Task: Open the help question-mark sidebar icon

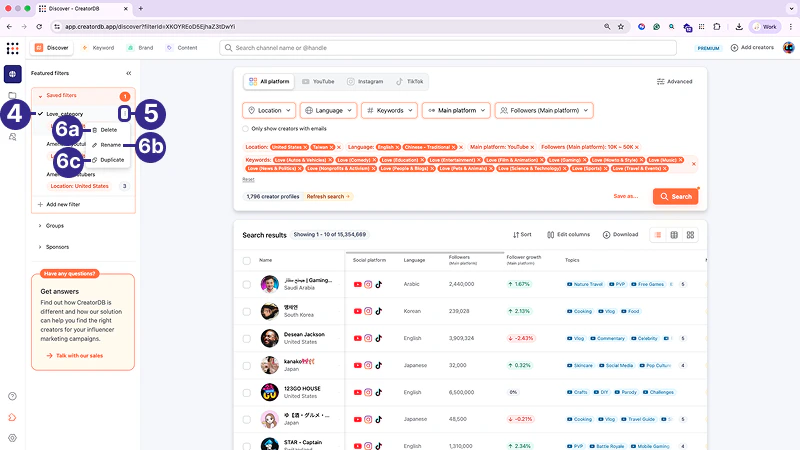Action: pos(13,396)
